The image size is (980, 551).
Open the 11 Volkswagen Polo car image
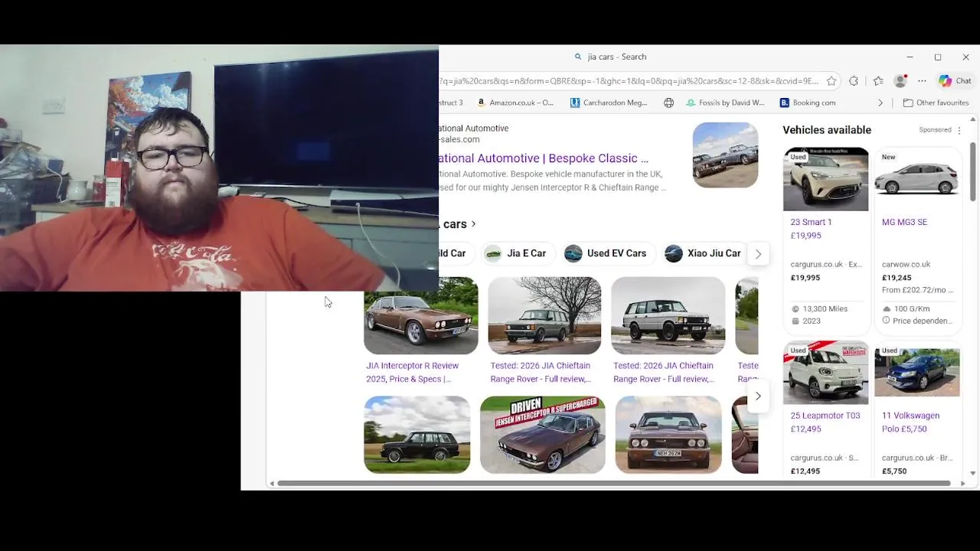point(917,373)
